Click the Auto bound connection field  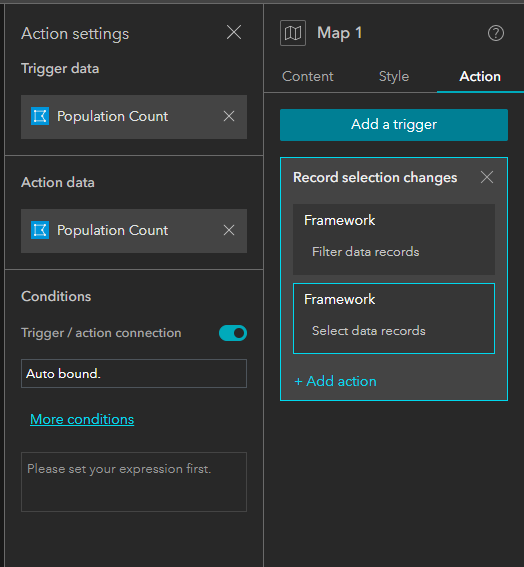coord(134,374)
